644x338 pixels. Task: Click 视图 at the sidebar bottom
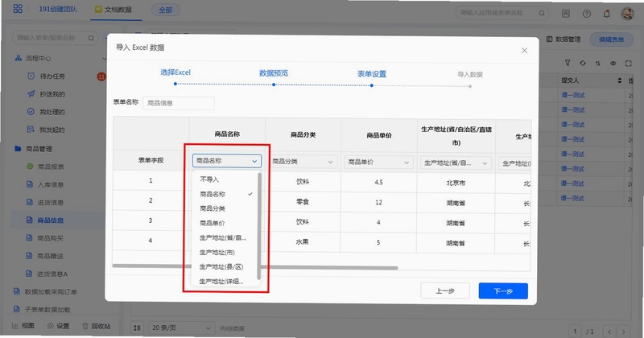tap(23, 326)
